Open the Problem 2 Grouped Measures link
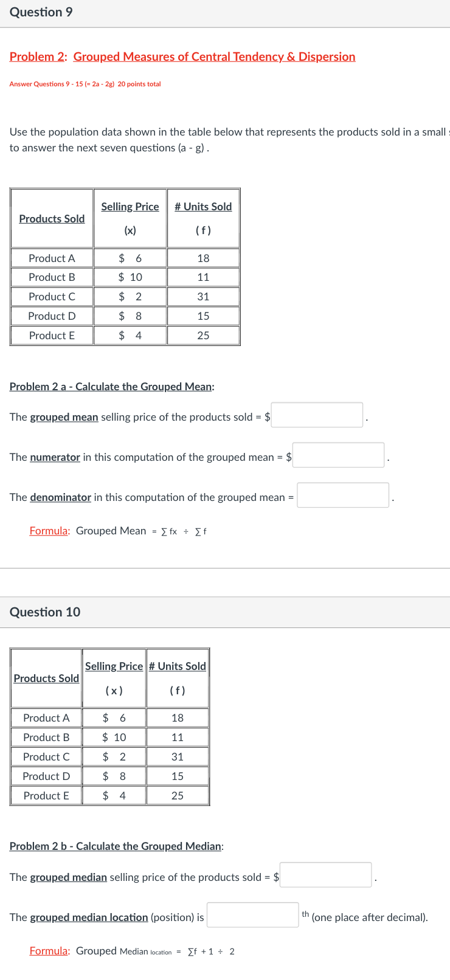This screenshot has width=450, height=980. tap(182, 57)
